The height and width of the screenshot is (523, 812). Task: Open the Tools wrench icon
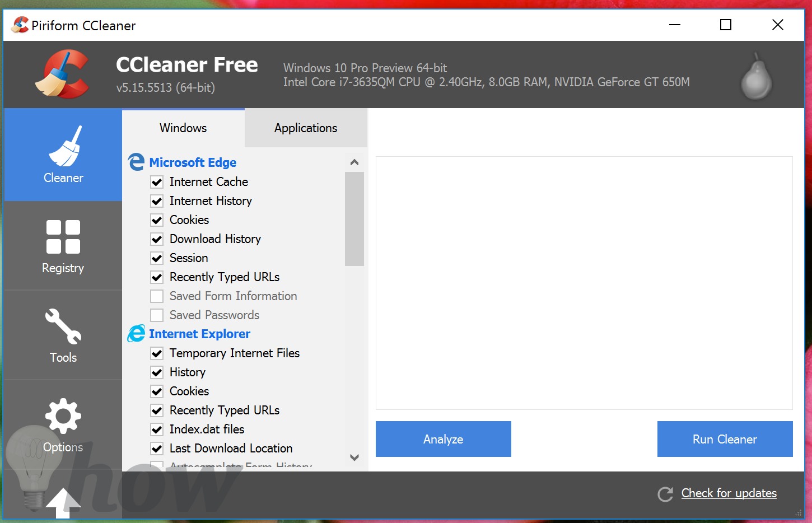click(x=63, y=326)
